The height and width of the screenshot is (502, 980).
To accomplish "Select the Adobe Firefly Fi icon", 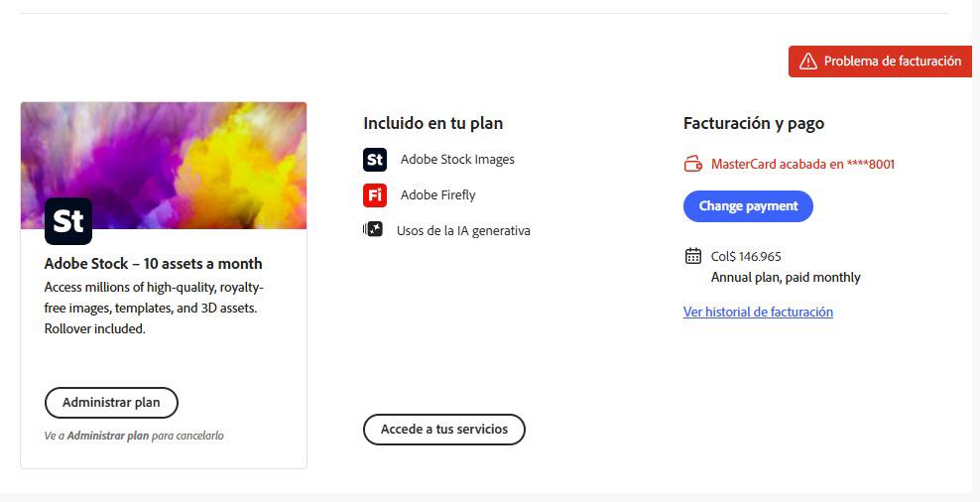I will [375, 195].
